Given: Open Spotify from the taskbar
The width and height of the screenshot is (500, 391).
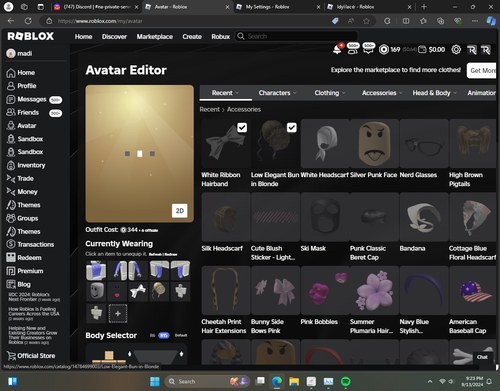Looking at the screenshot, I should point(346,381).
